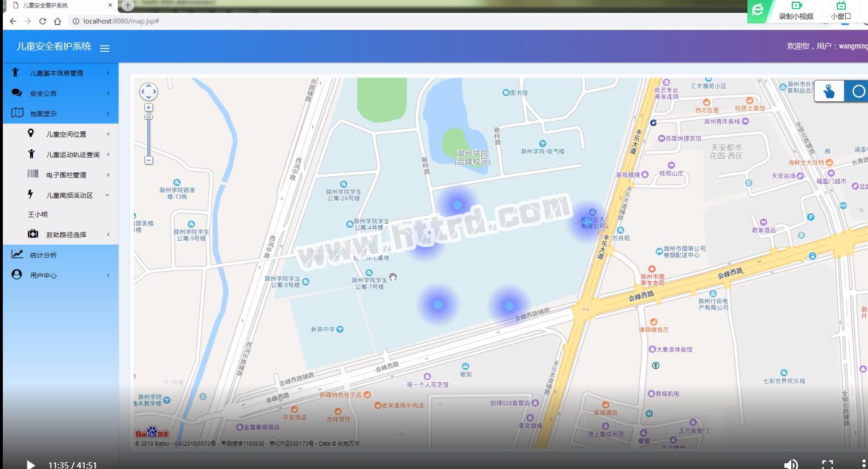
Task: Expand the chevron on 救助路径选择
Action: (108, 234)
